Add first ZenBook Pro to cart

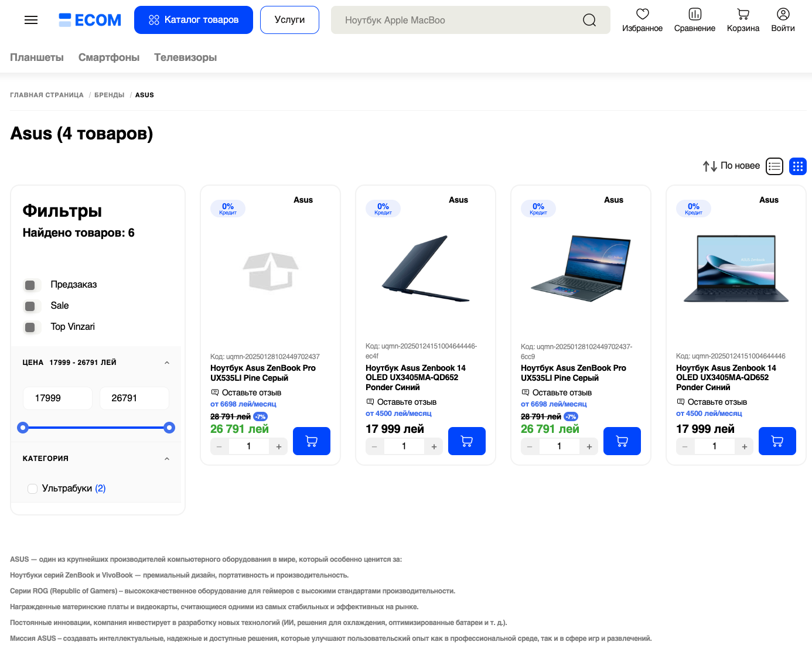point(311,441)
